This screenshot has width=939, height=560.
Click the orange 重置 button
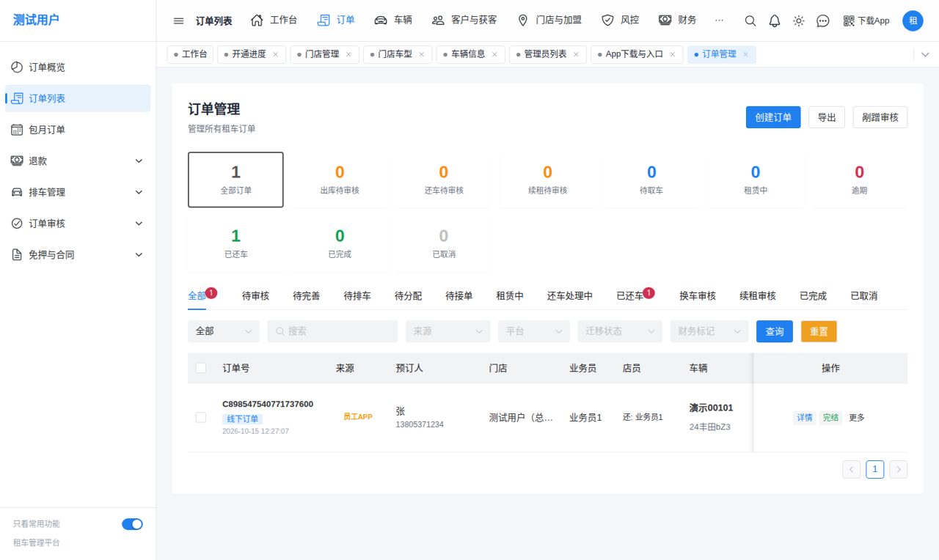819,331
